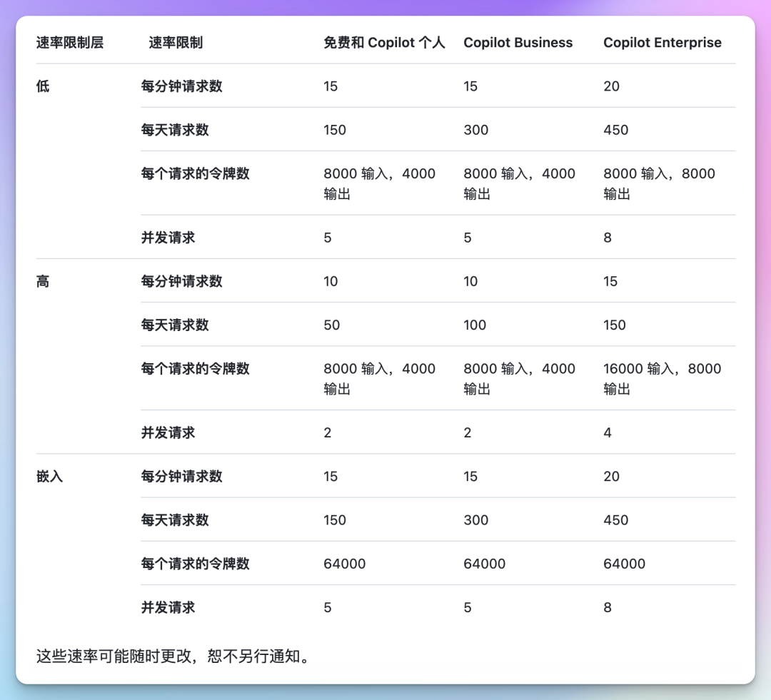Click the 低 tier row label
Image resolution: width=771 pixels, height=700 pixels.
pos(41,86)
